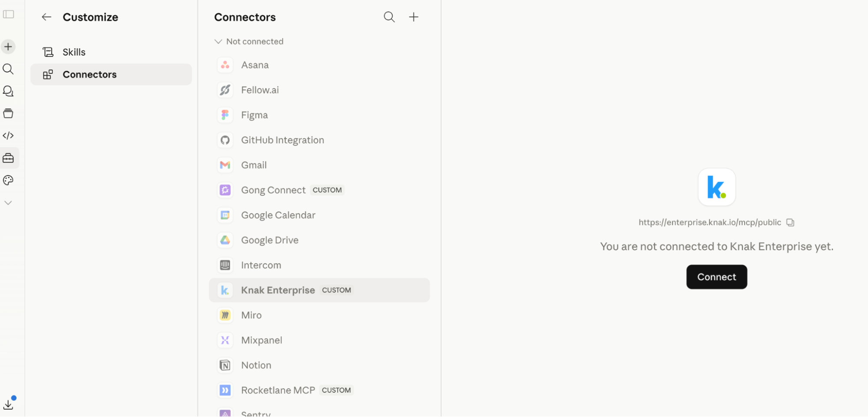Select the Mixpanel connector
Screen dimensions: 868x417
[x=319, y=341]
